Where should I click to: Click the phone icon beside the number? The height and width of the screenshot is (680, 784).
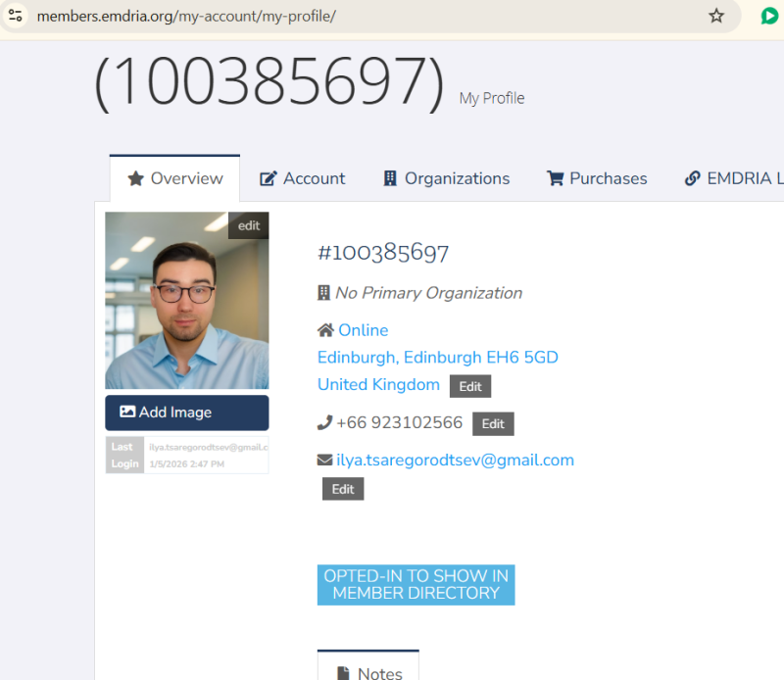tap(324, 423)
